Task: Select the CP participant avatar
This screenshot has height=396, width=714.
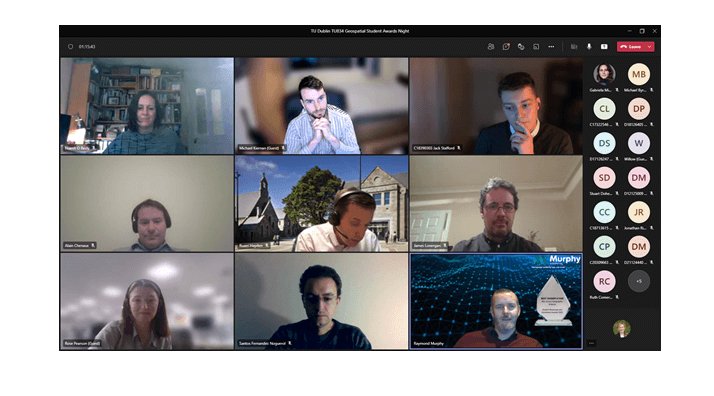Action: coord(604,247)
